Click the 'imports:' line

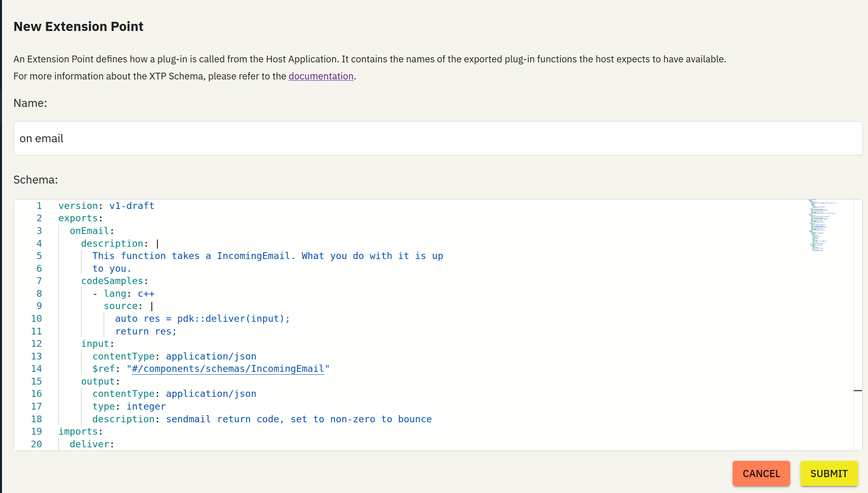pyautogui.click(x=81, y=431)
